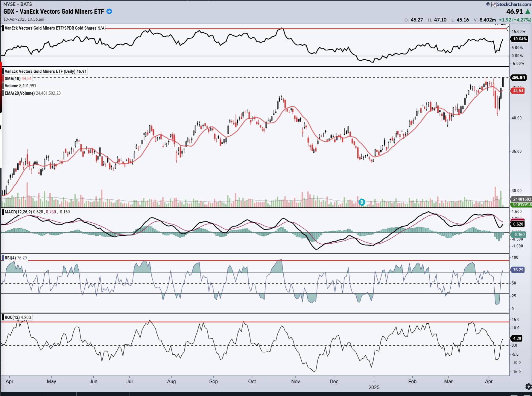Click the Jul label on the time axis

(x=130, y=381)
